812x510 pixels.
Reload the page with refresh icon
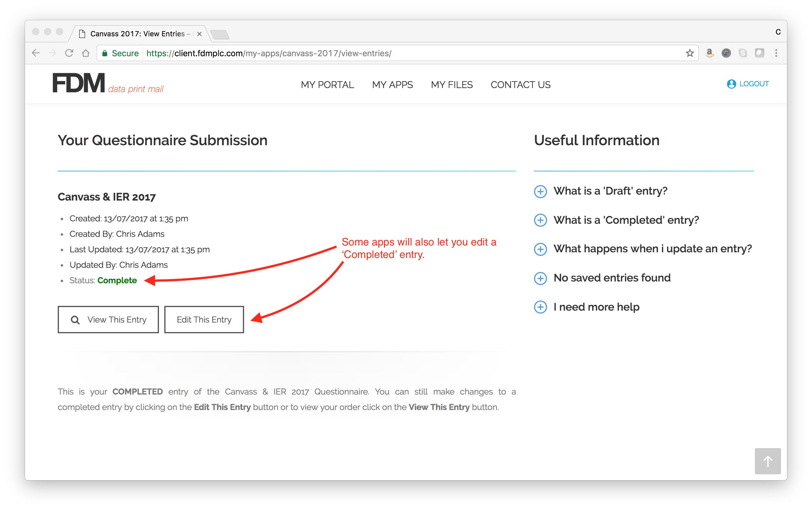(69, 53)
